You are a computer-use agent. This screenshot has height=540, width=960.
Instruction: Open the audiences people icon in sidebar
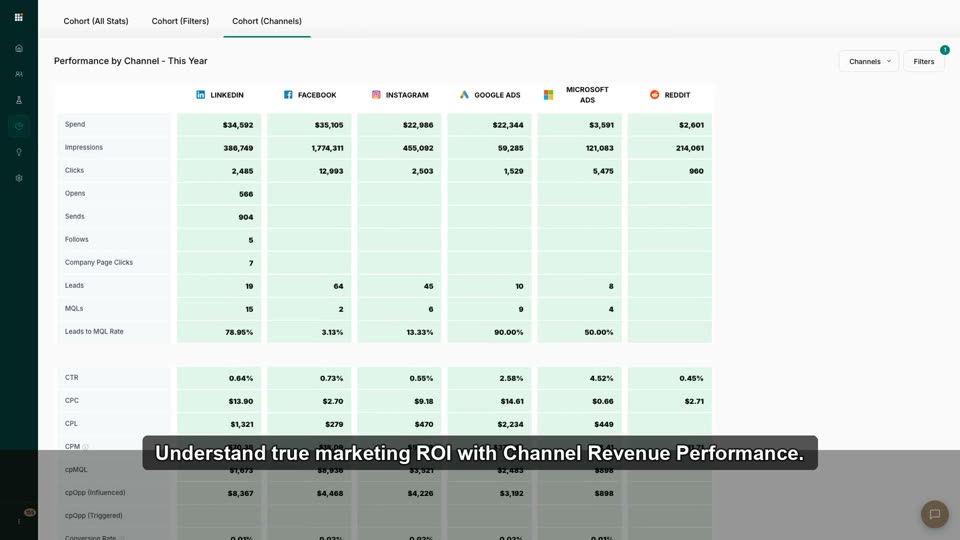pos(19,74)
